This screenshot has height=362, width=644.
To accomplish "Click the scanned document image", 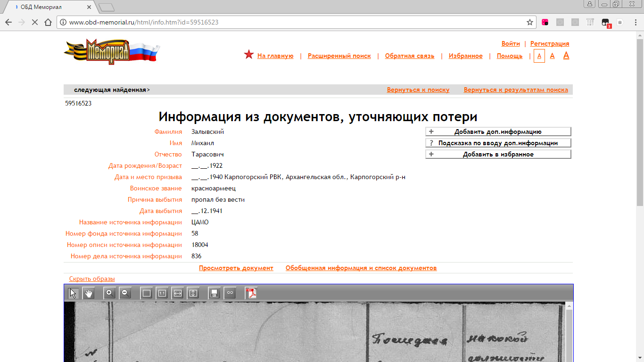I will pos(314,332).
